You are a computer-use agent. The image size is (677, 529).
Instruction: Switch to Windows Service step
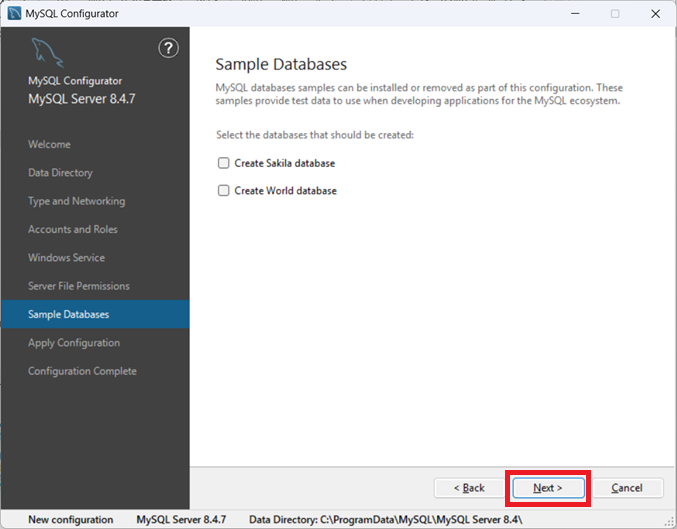click(64, 258)
